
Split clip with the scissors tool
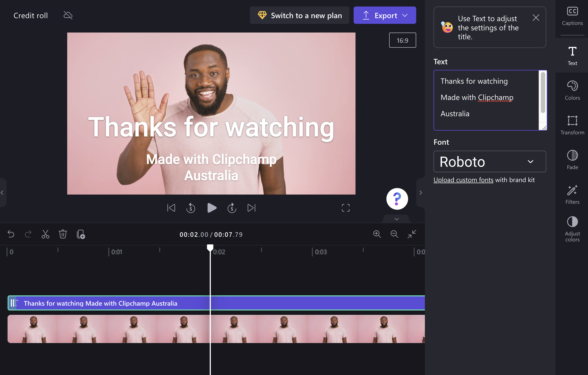46,234
